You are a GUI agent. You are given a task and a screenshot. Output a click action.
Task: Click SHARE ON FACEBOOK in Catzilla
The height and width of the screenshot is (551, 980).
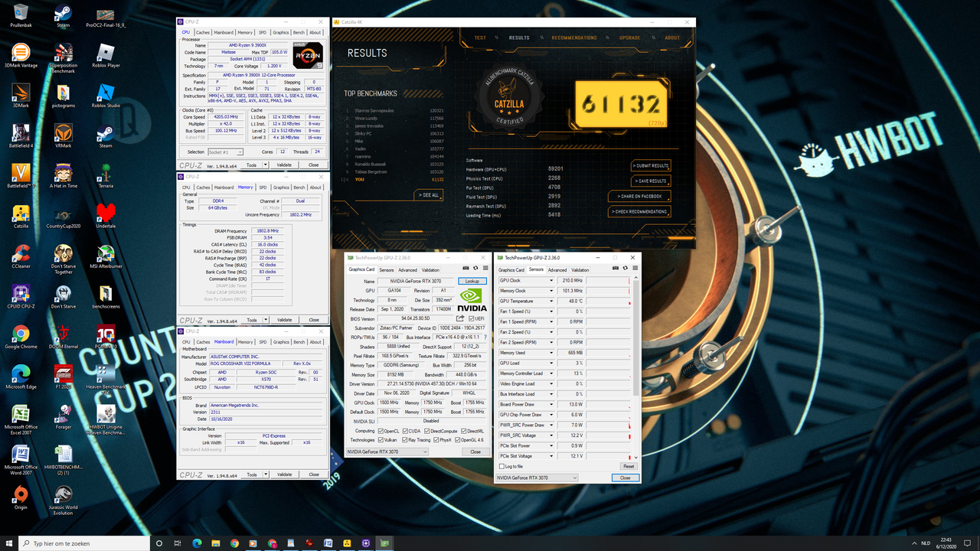(x=640, y=196)
